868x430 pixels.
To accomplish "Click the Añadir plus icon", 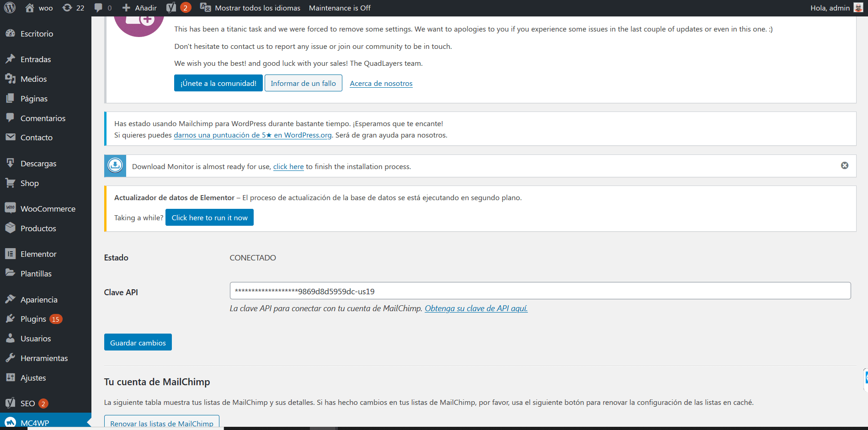I will 127,8.
